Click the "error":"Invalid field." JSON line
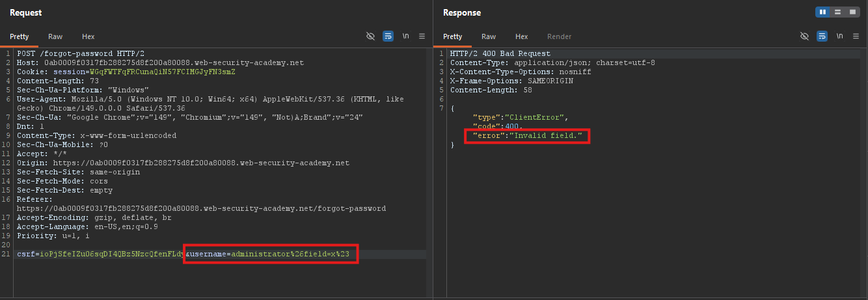 tap(527, 136)
